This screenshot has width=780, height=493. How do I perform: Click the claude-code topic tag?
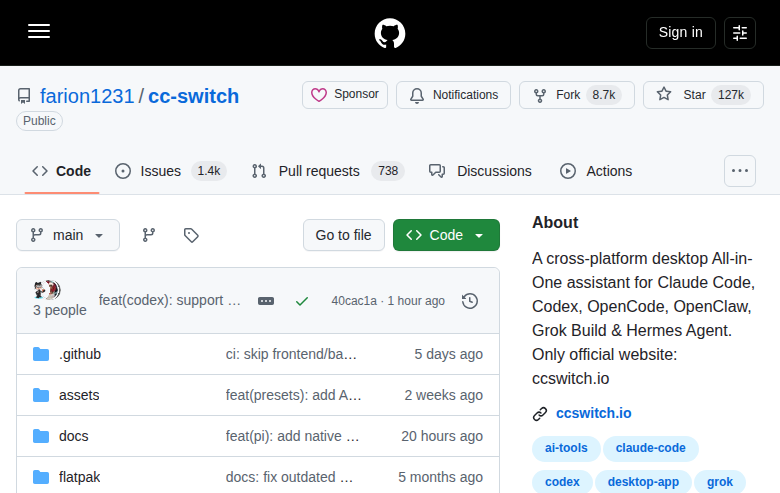tap(651, 448)
